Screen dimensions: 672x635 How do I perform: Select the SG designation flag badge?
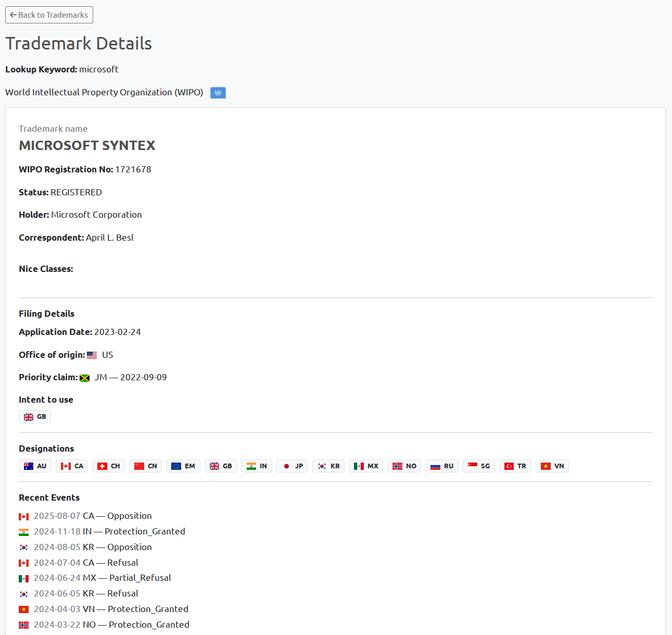pos(478,466)
